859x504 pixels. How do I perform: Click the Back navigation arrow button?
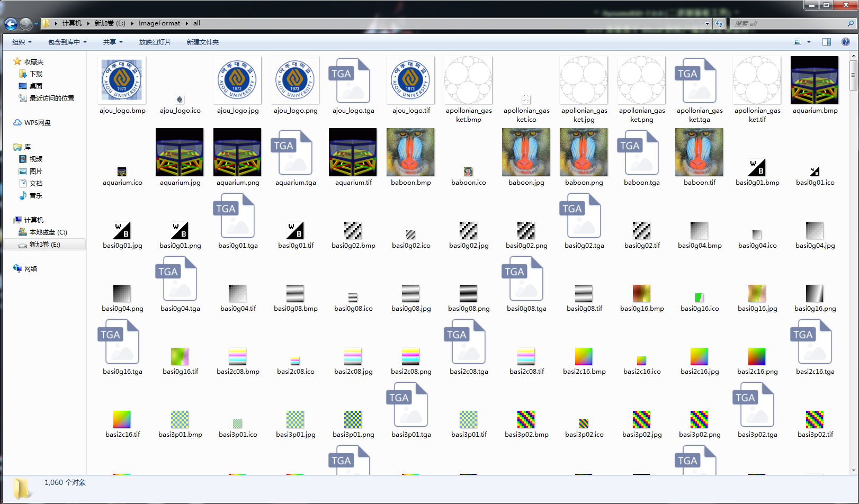pos(11,23)
